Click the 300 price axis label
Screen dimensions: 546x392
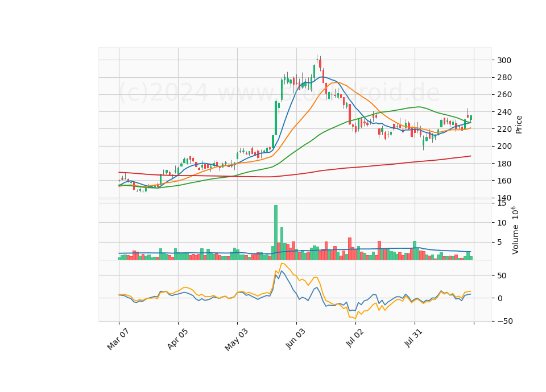pyautogui.click(x=504, y=60)
